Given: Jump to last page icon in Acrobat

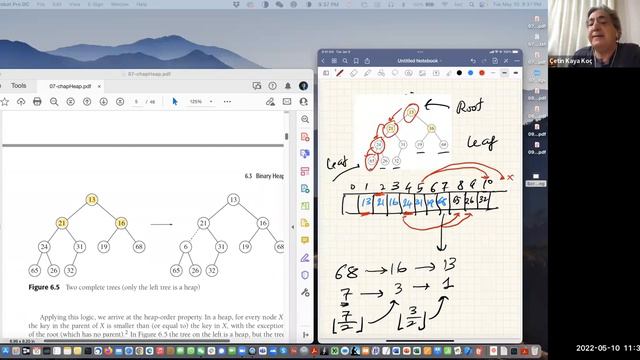Looking at the screenshot, I should pyautogui.click(x=120, y=102).
